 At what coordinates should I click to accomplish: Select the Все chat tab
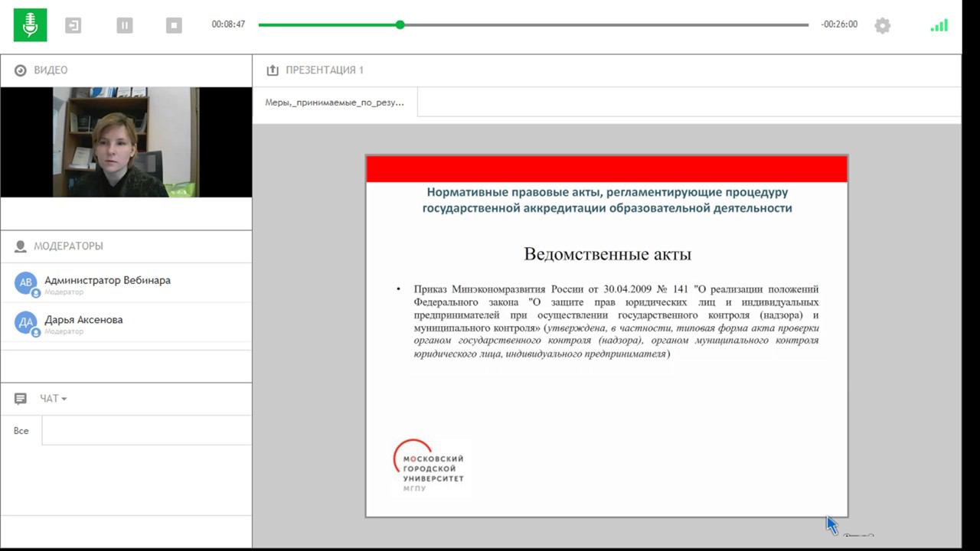(x=21, y=431)
